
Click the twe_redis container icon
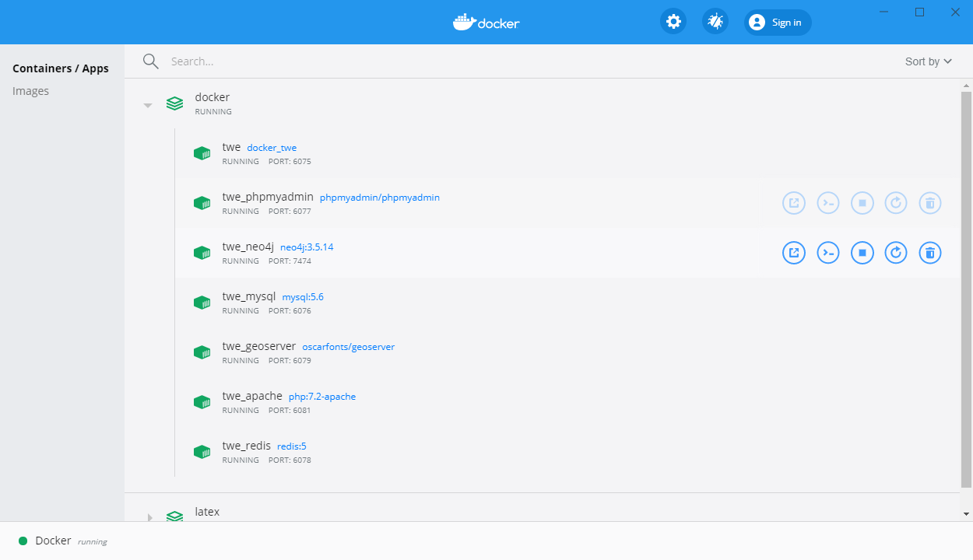(202, 452)
